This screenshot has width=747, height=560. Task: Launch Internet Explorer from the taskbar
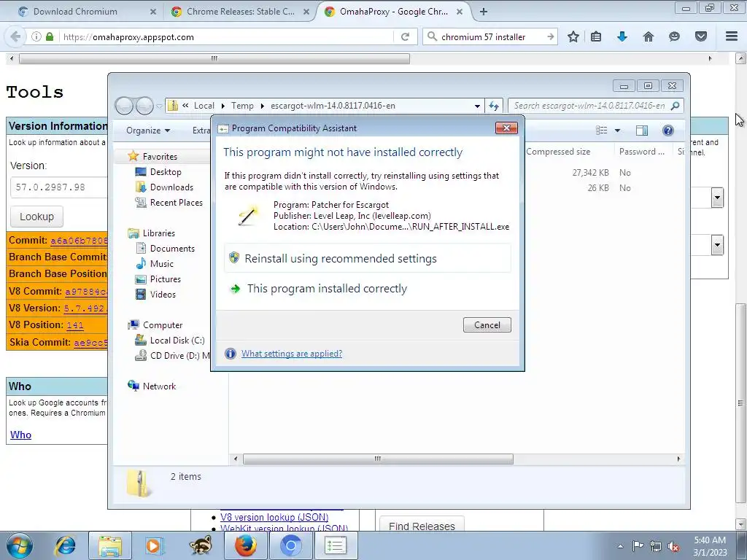[x=66, y=545]
